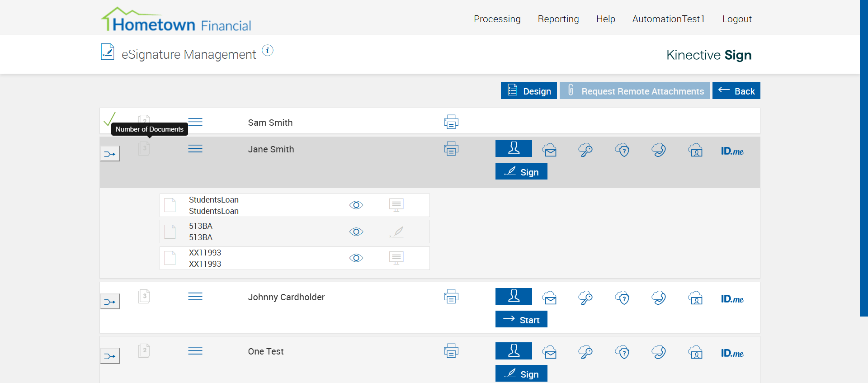
Task: Preview the 513BA document via eye icon
Action: 356,232
